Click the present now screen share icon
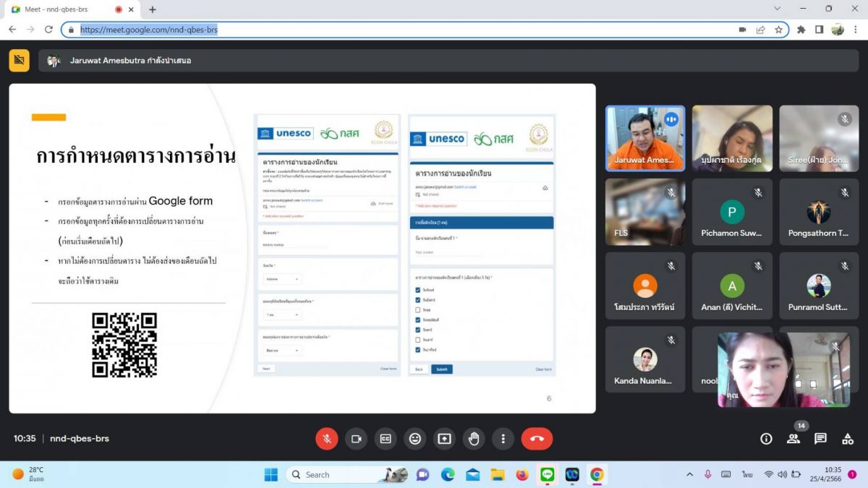The width and height of the screenshot is (868, 488). [444, 438]
